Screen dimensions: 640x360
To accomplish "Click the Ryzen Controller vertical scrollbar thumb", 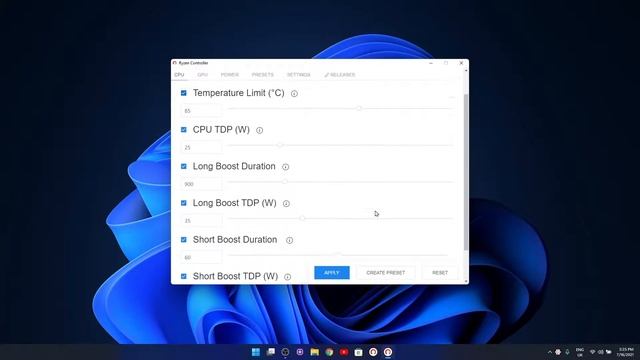I will click(466, 171).
